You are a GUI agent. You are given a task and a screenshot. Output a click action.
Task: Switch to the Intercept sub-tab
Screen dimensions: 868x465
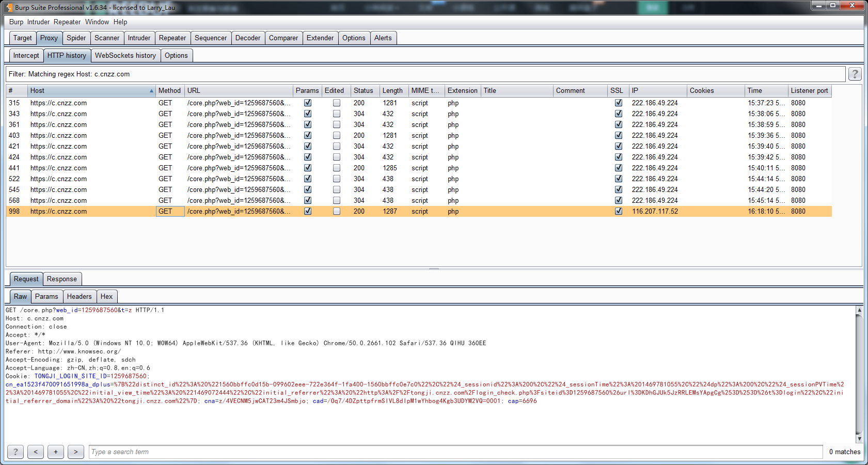click(x=26, y=55)
